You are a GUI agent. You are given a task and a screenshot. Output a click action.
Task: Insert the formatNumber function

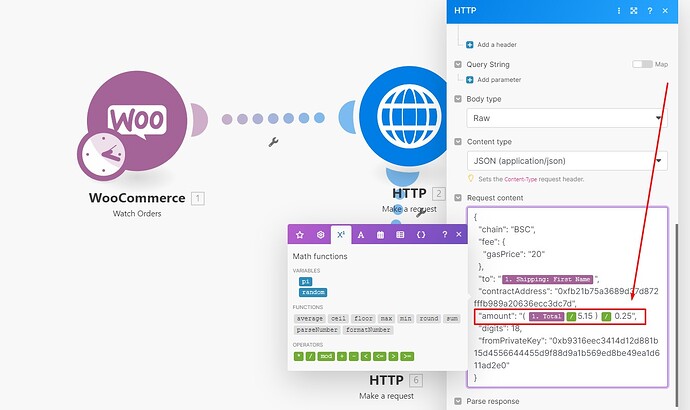click(x=368, y=330)
